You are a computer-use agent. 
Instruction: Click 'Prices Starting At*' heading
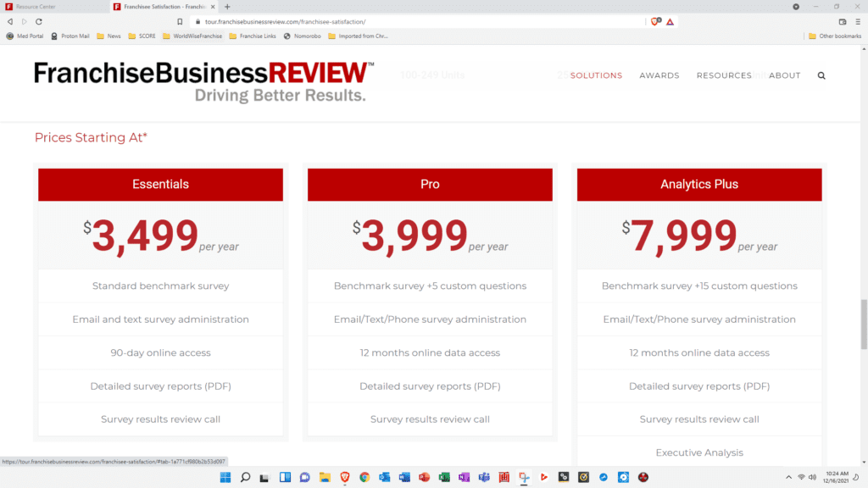91,137
